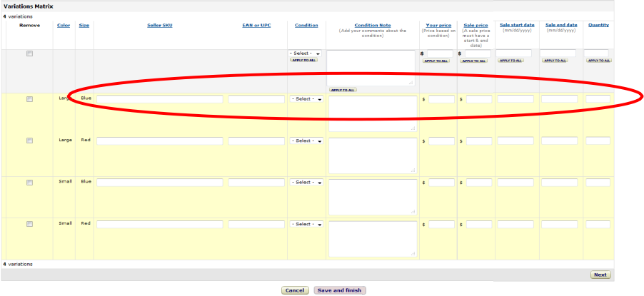The image size is (644, 296).
Task: Click the Quantity input for Small Blue
Action: [x=598, y=183]
